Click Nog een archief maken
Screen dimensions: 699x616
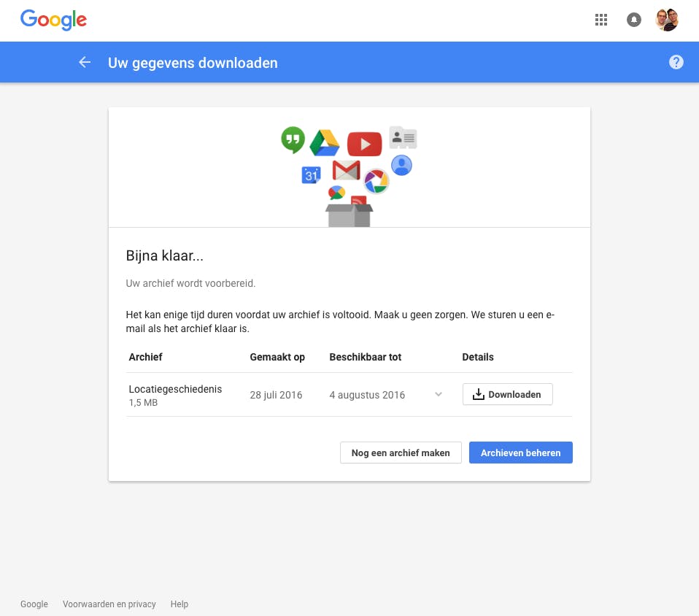point(401,453)
